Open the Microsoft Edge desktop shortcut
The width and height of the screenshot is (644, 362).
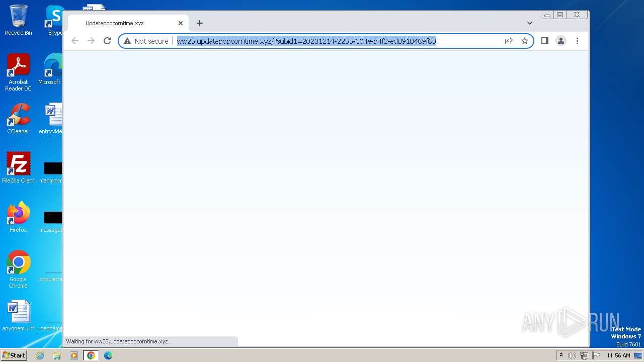[51, 69]
